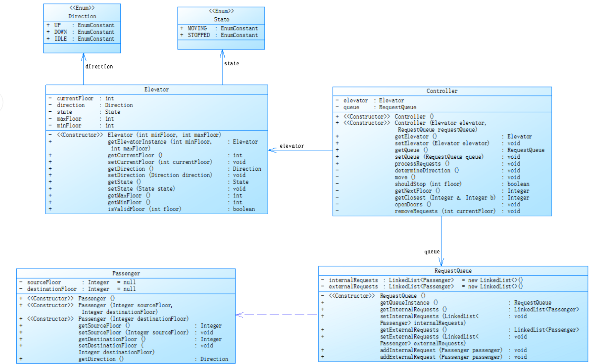Click the getQueueInstance method
Image resolution: width=612 pixels, height=364 pixels.
coord(436,302)
